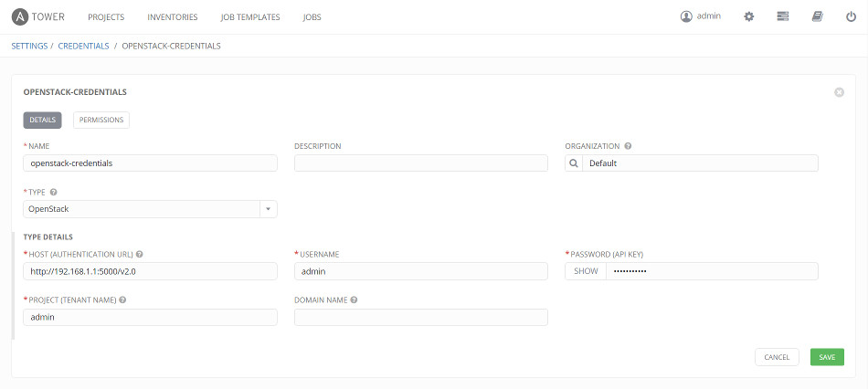Go to Projects menu
868x389 pixels.
tap(106, 17)
